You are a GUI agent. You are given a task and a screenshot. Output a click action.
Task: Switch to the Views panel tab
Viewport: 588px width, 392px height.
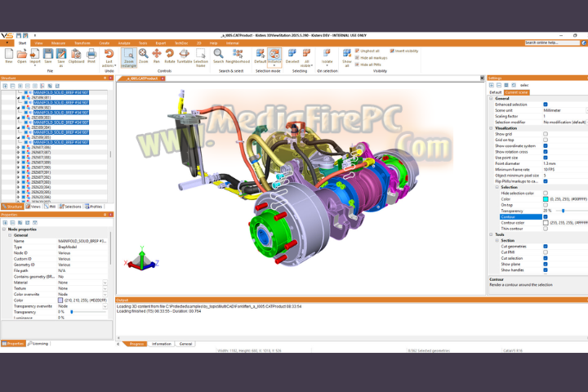pos(33,207)
